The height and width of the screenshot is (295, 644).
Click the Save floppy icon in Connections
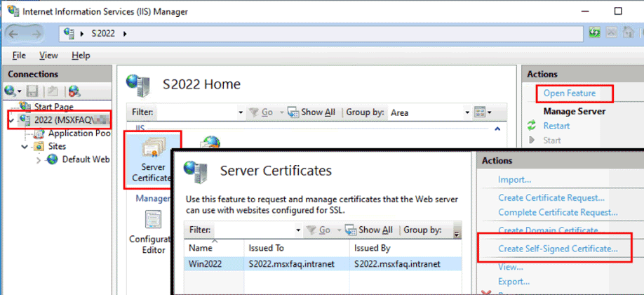pyautogui.click(x=32, y=91)
